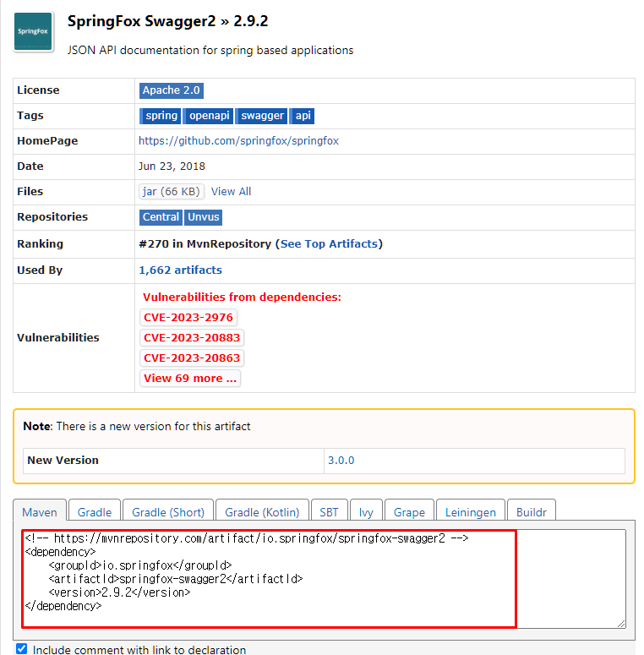Follow the See Top Artifacts link

coord(329,244)
